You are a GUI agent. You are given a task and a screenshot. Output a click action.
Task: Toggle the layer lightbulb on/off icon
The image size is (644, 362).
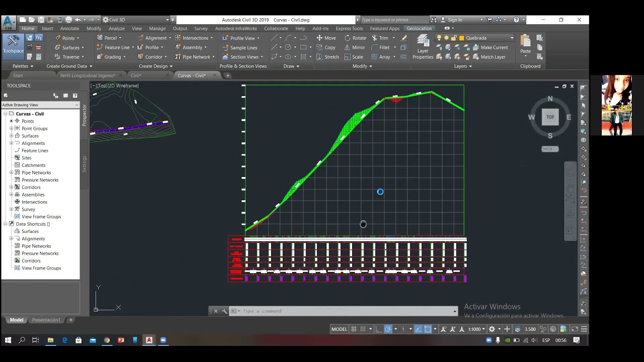point(439,38)
